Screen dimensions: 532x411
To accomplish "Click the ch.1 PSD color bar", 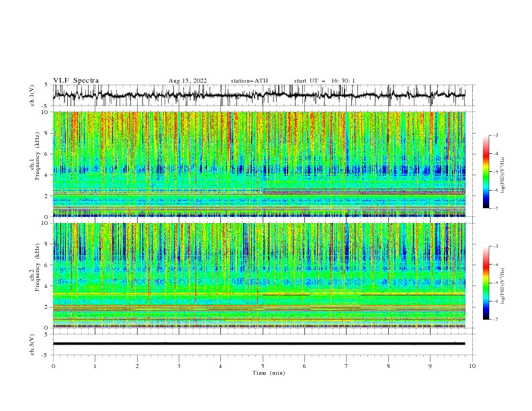I will pyautogui.click(x=486, y=172).
